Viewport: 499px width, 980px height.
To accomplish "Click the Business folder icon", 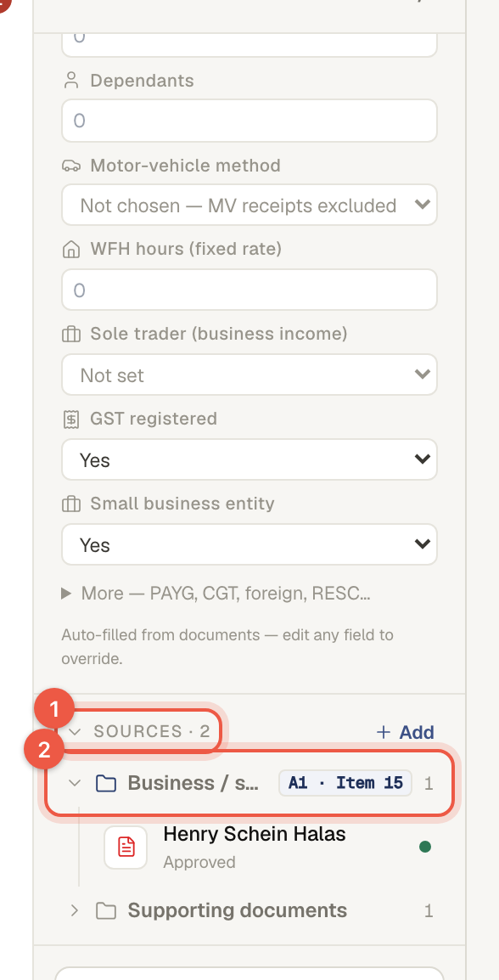I will (x=106, y=783).
